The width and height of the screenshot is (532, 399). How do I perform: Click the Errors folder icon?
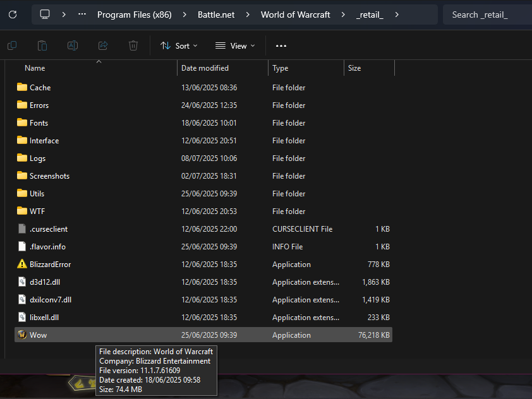click(x=22, y=105)
